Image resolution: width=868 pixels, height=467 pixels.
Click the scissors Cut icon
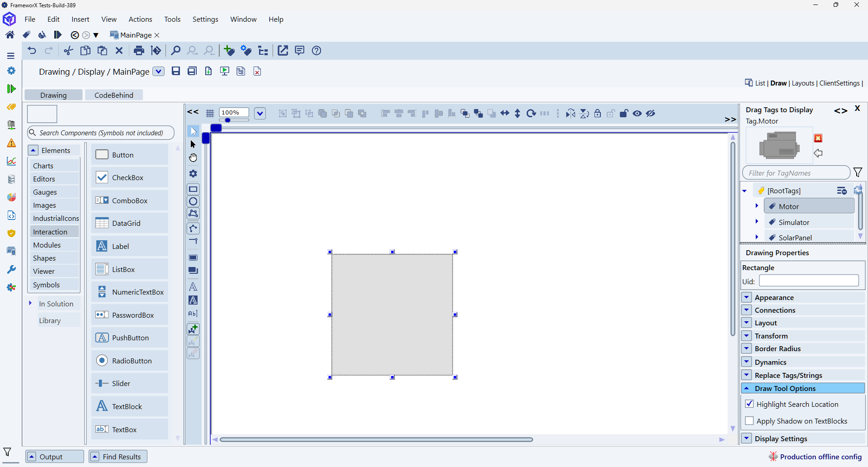pos(68,51)
